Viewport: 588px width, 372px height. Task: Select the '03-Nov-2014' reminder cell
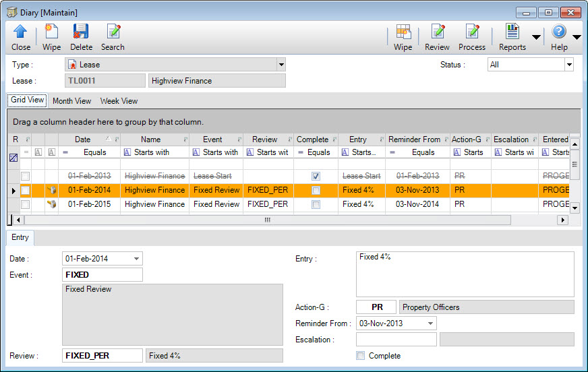click(x=417, y=204)
